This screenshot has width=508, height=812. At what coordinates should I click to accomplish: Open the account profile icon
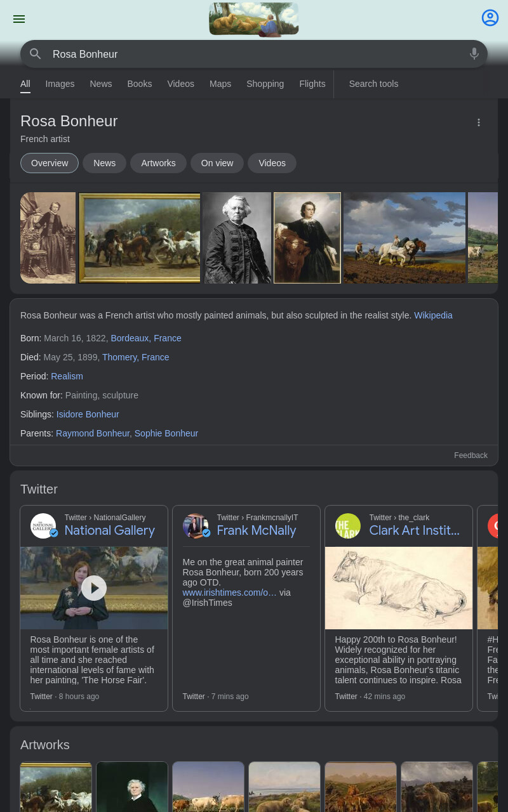490,18
